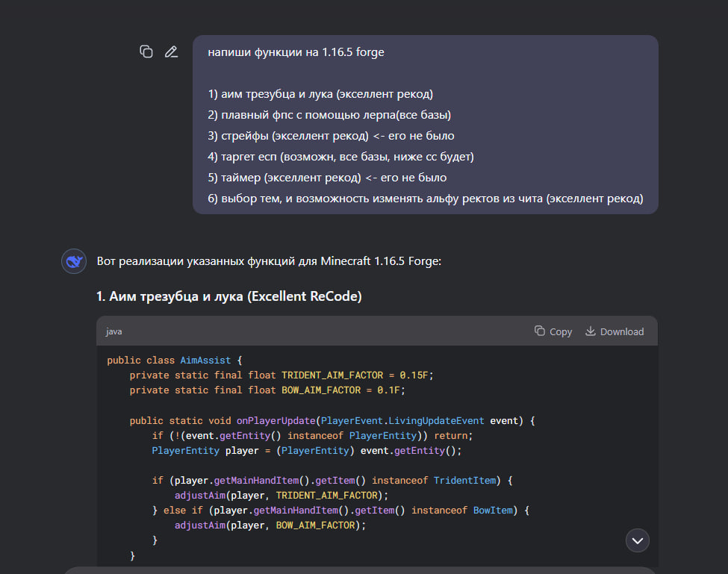Click the line "напиши функции на 1.16.5 forge"
728x574 pixels.
pos(296,52)
